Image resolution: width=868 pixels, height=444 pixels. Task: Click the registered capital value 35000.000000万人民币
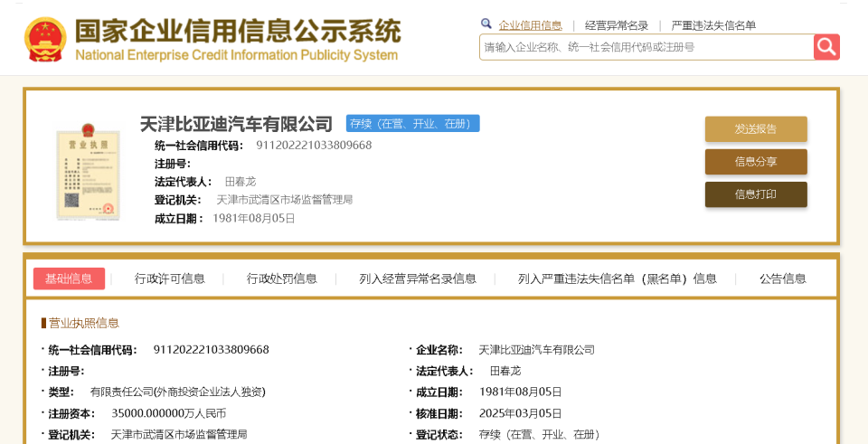169,413
